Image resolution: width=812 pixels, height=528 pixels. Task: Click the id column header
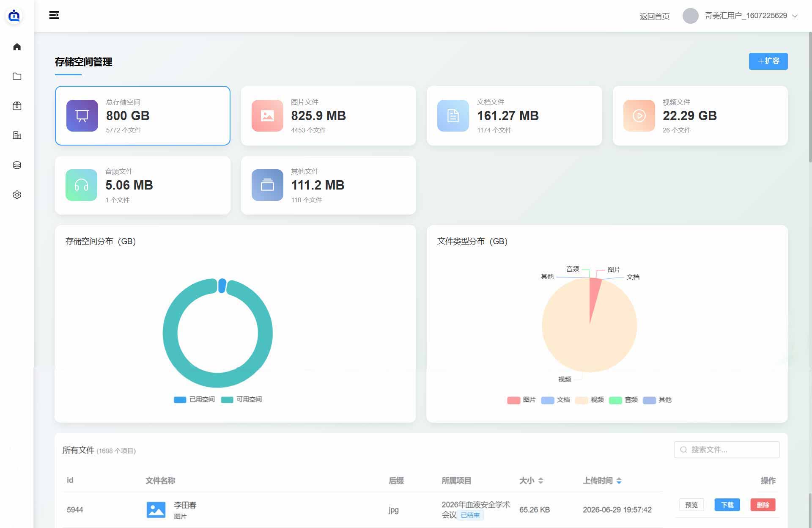click(70, 480)
